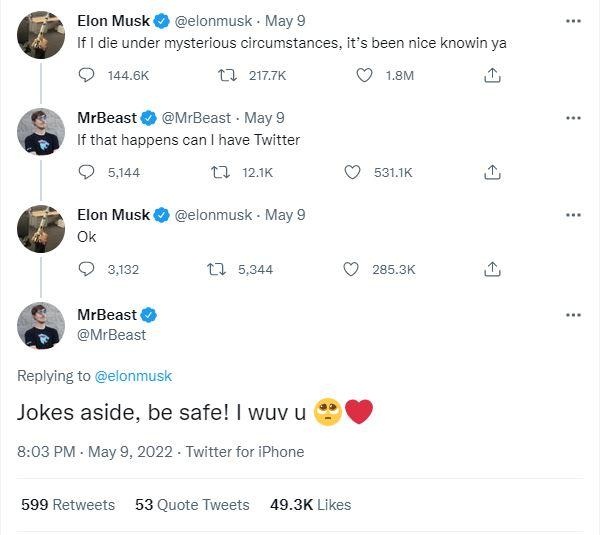The height and width of the screenshot is (535, 601).
Task: Share Elon's 'Ok' reply tweet
Action: pyautogui.click(x=492, y=269)
